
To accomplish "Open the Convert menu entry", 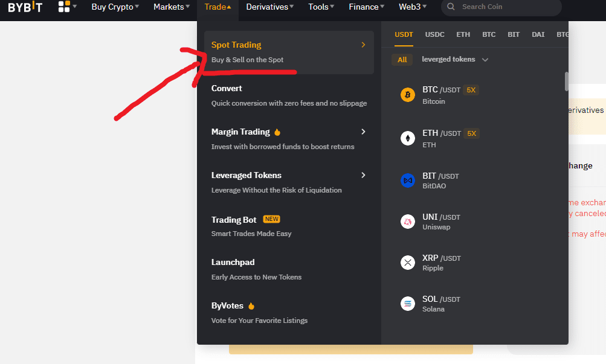I will point(289,96).
